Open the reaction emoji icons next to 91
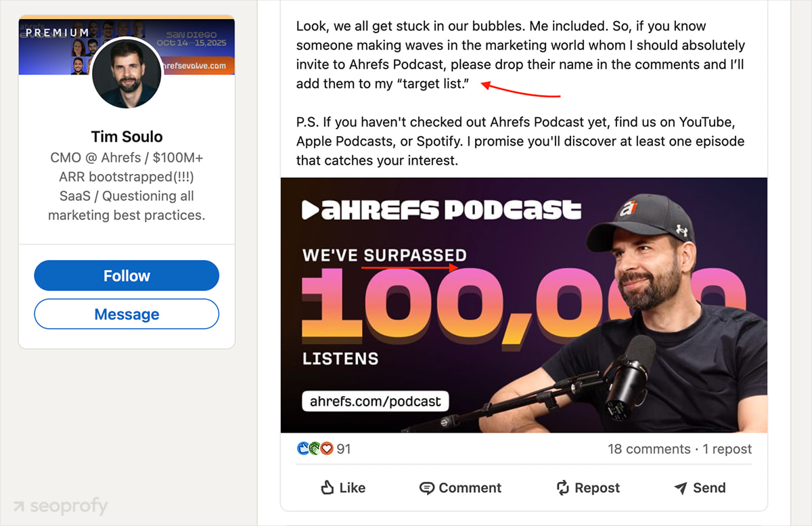 (315, 449)
